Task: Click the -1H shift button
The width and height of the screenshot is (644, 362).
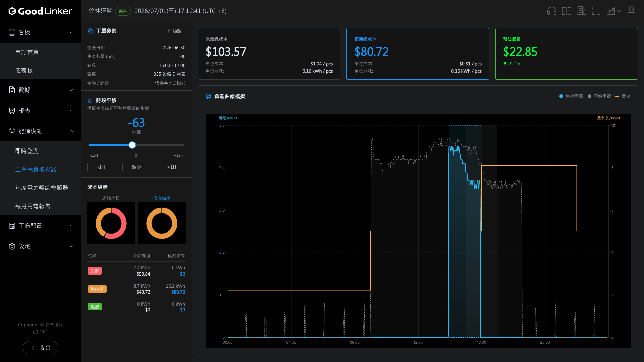Action: [x=101, y=167]
